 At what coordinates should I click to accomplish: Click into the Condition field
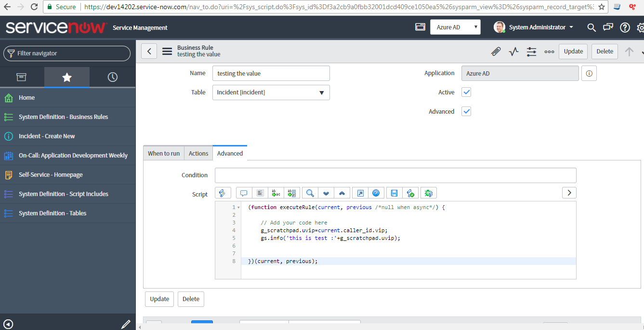click(x=395, y=175)
